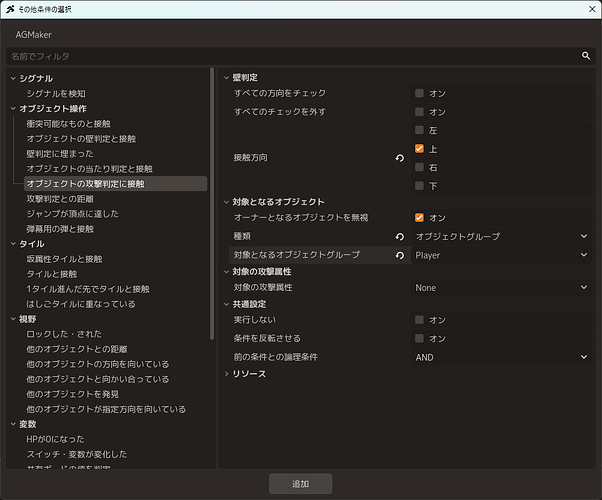Viewport: 602px width, 500px height.
Task: Open the Player object group dropdown
Action: click(x=501, y=255)
